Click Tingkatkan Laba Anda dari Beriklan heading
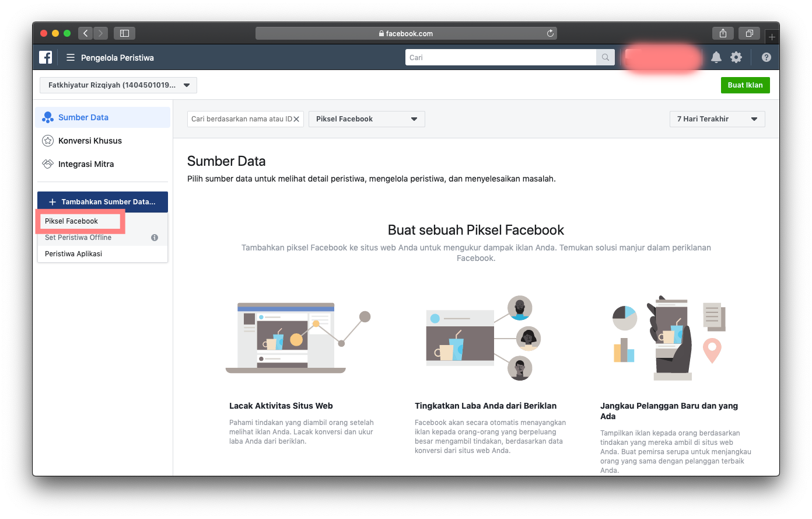The image size is (812, 519). (x=486, y=406)
